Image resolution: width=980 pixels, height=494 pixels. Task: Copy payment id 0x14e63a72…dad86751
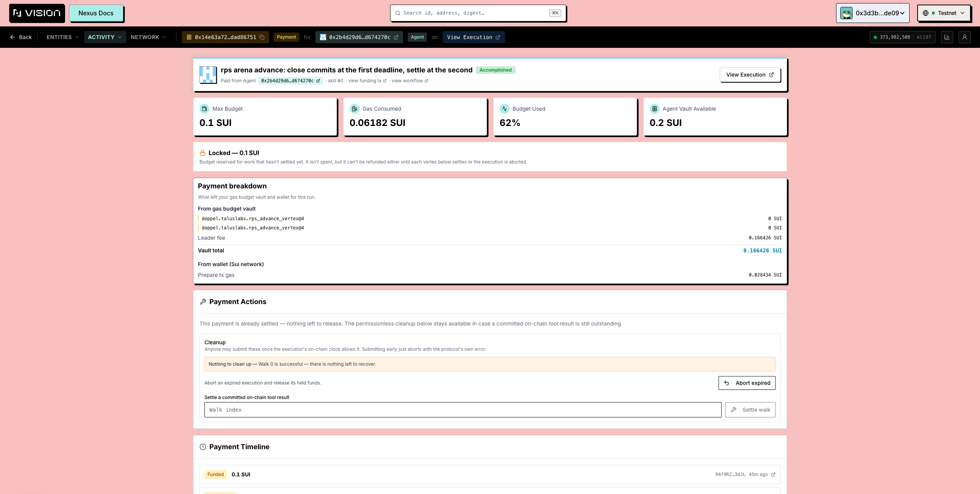(x=262, y=37)
